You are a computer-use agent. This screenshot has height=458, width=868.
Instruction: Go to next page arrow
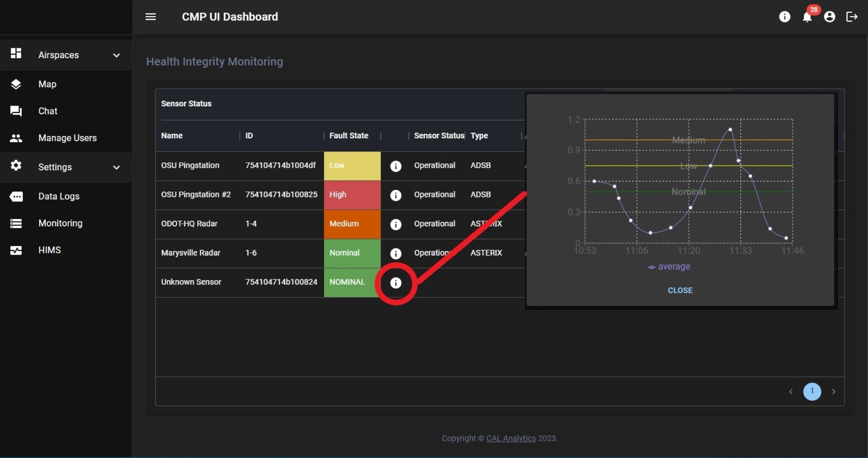833,392
